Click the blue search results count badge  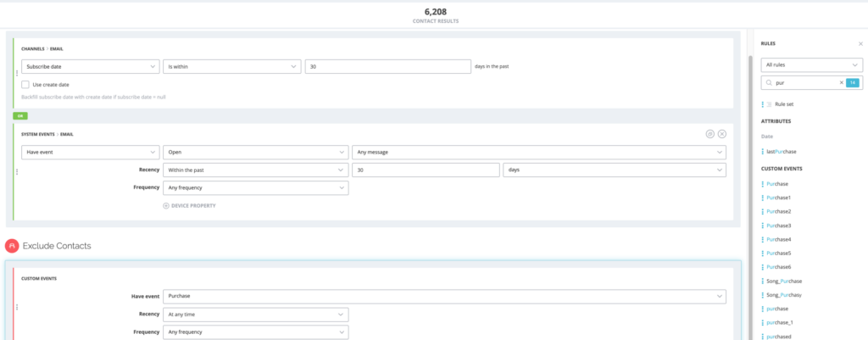tap(853, 83)
